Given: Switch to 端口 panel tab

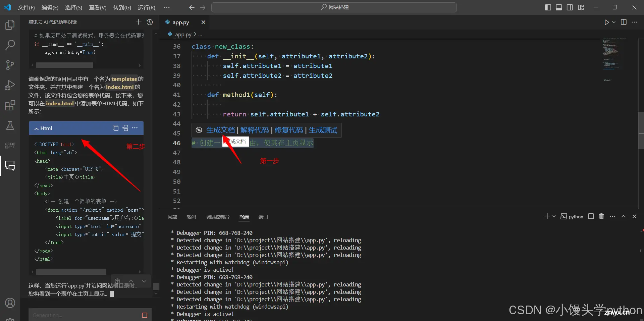Looking at the screenshot, I should tap(263, 217).
